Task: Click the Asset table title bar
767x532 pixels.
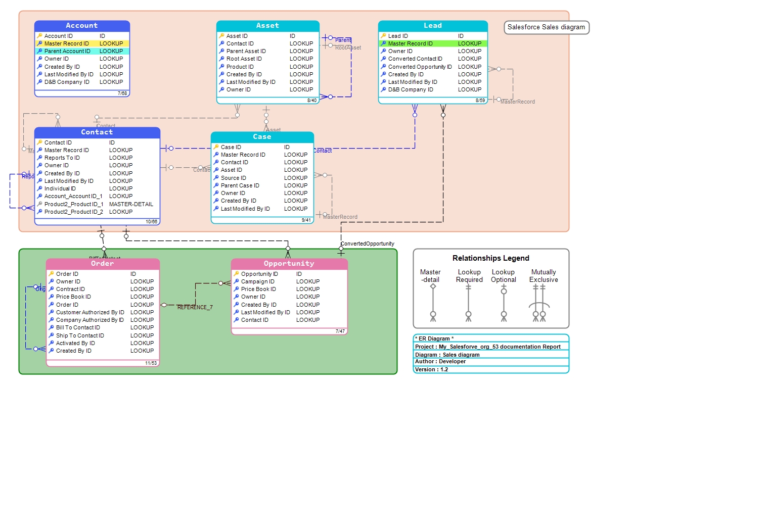Action: tap(267, 26)
